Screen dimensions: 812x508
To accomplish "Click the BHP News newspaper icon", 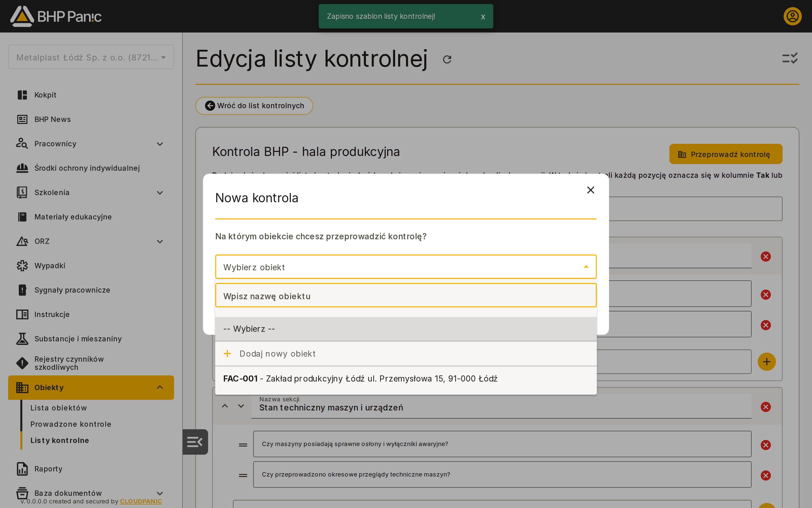I will (22, 119).
